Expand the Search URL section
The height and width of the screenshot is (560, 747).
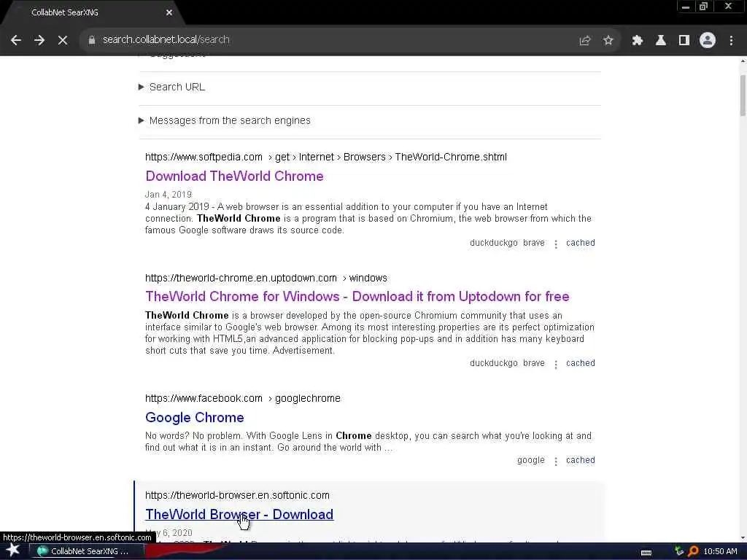tap(172, 87)
